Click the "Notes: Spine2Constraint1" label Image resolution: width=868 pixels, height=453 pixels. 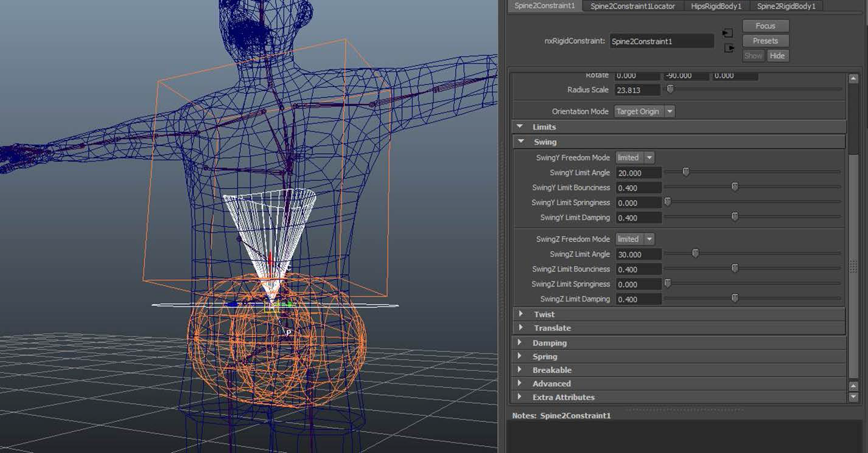561,415
